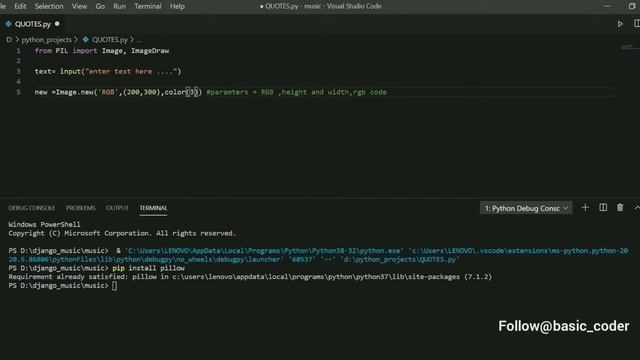
Task: Open the Run menu
Action: pyautogui.click(x=120, y=6)
